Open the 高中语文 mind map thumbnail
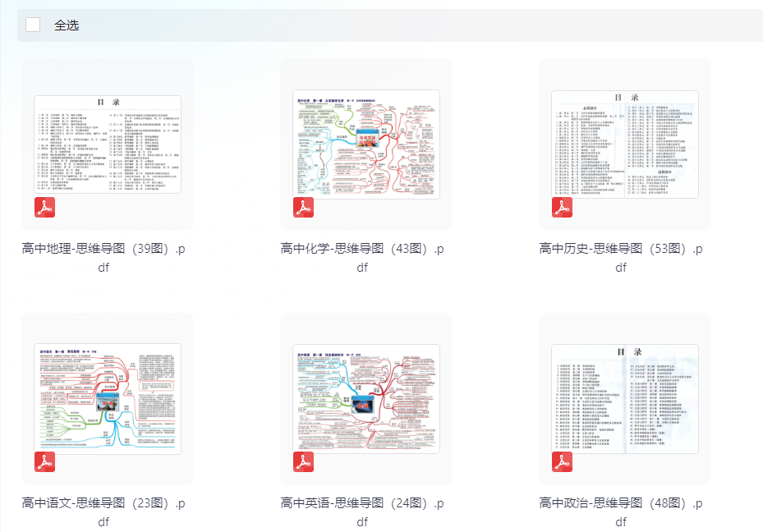Screen dimensions: 763x532 [108, 399]
